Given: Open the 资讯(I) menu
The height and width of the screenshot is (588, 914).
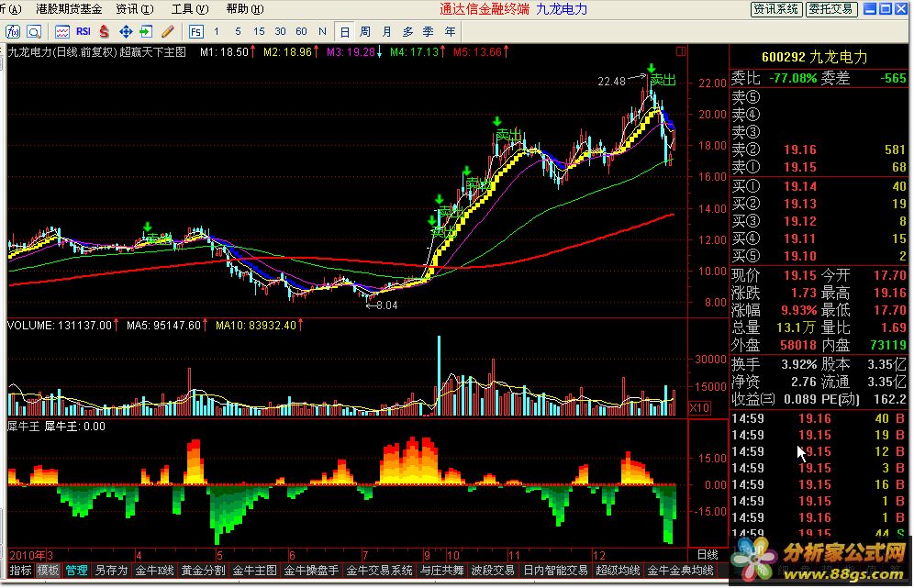Looking at the screenshot, I should coord(135,9).
